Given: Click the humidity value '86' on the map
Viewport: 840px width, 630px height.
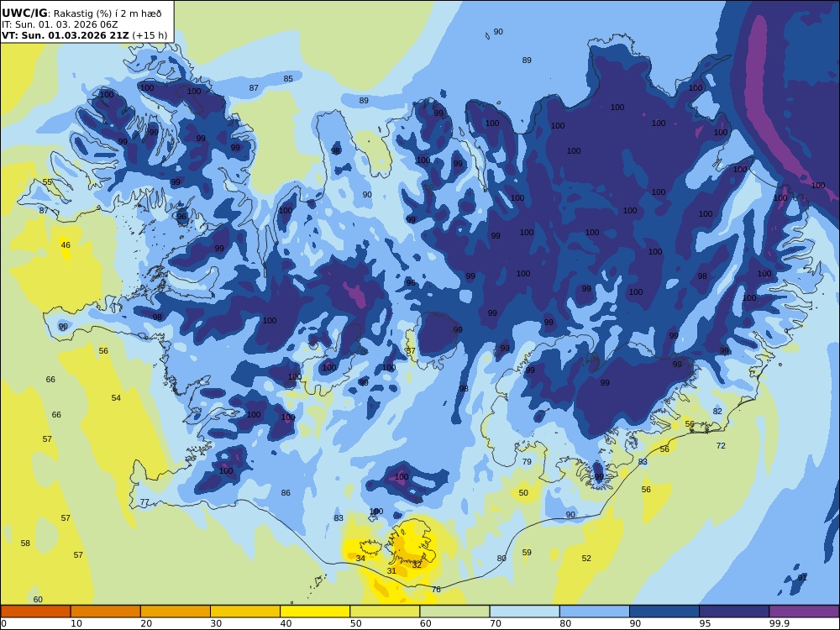Looking at the screenshot, I should (286, 493).
